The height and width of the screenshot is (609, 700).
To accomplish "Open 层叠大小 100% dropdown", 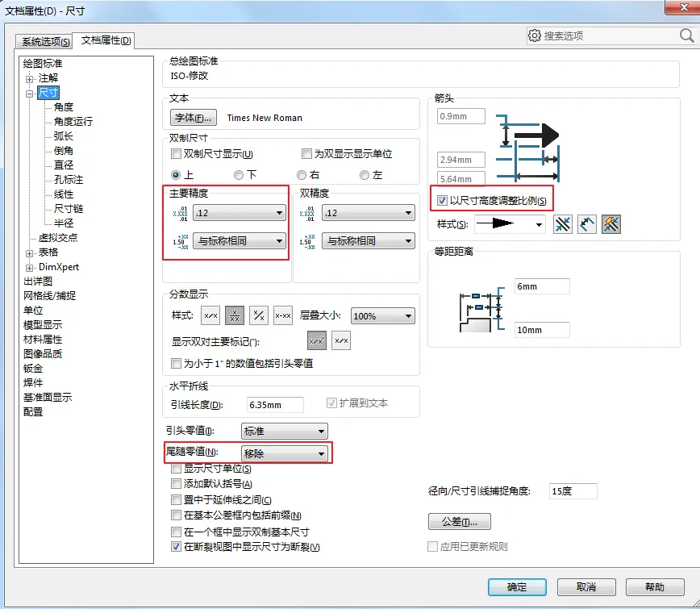I will pyautogui.click(x=382, y=316).
